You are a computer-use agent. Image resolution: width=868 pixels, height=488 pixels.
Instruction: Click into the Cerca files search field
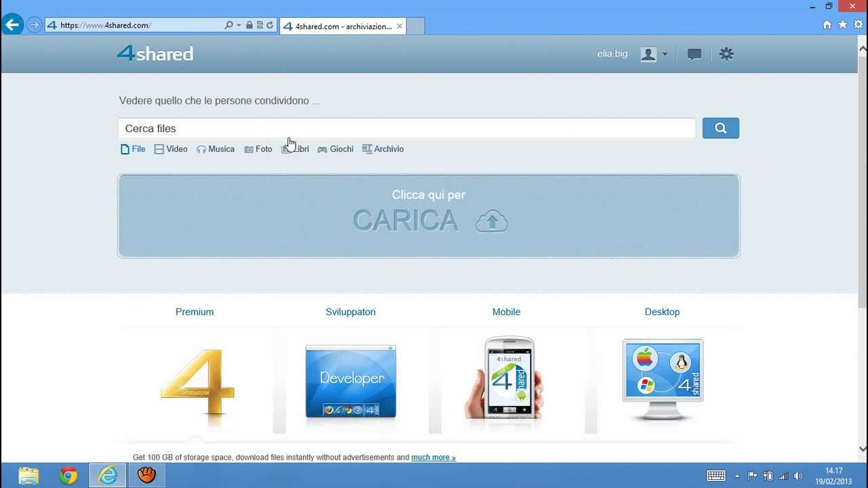(407, 128)
